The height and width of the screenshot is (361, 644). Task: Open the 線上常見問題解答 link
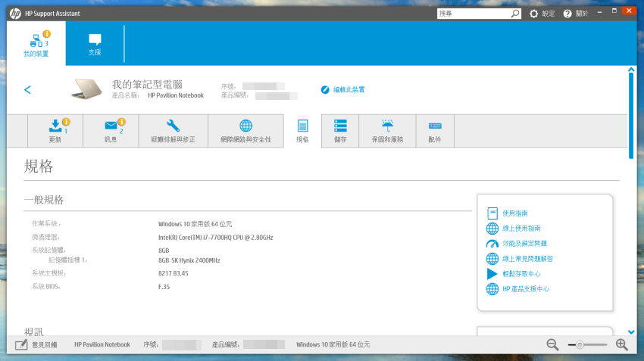click(x=528, y=259)
